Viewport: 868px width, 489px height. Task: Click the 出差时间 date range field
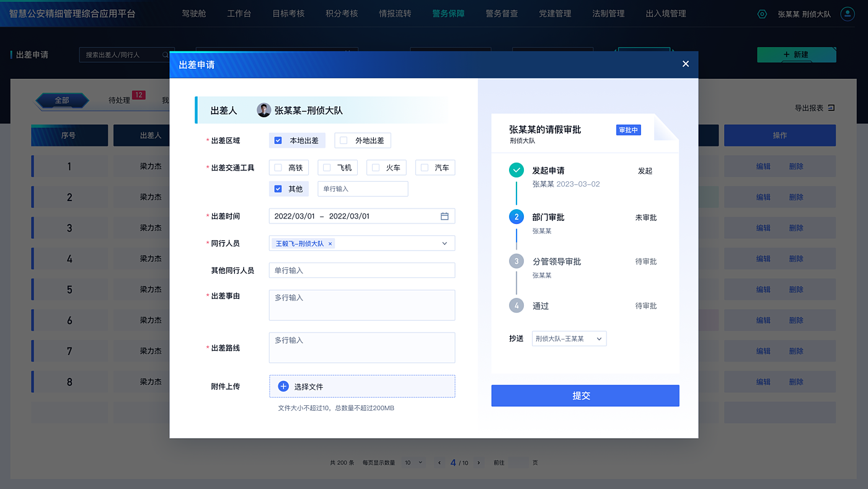point(362,216)
